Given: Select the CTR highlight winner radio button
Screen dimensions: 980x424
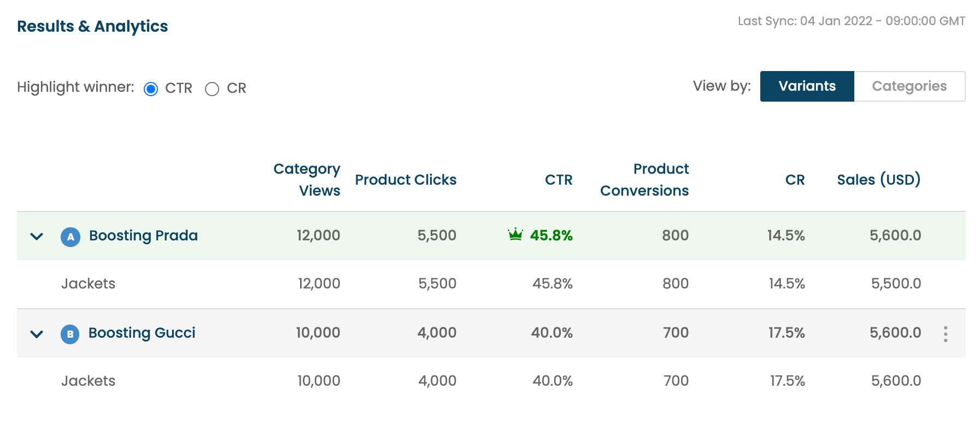Looking at the screenshot, I should pos(151,89).
